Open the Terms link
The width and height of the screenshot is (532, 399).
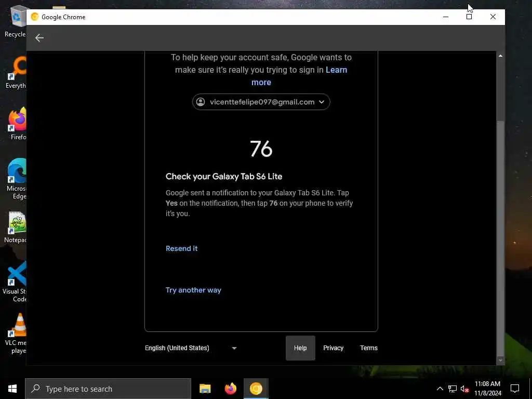[368, 348]
